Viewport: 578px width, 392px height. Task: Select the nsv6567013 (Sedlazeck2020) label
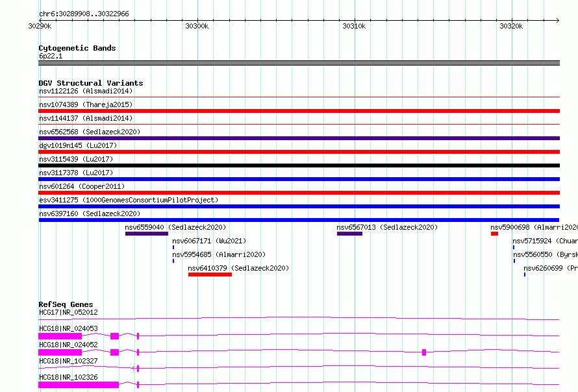tap(387, 227)
